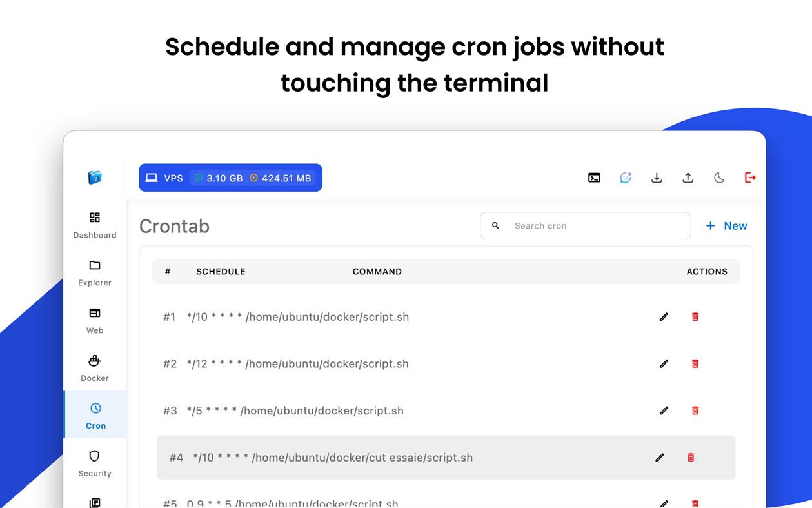Open the Dashboard sidebar tab
The image size is (812, 508).
pos(95,225)
